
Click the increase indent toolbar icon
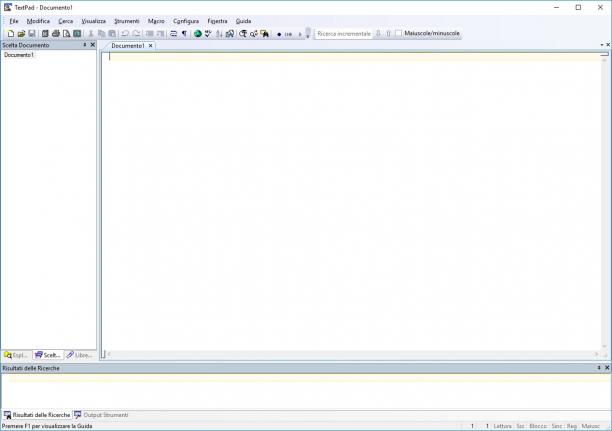(160, 34)
